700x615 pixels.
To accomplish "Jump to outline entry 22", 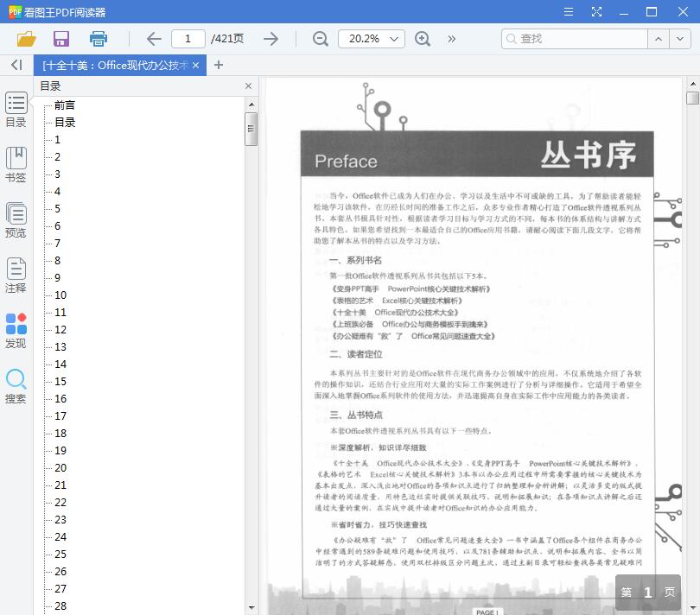I will click(x=60, y=503).
